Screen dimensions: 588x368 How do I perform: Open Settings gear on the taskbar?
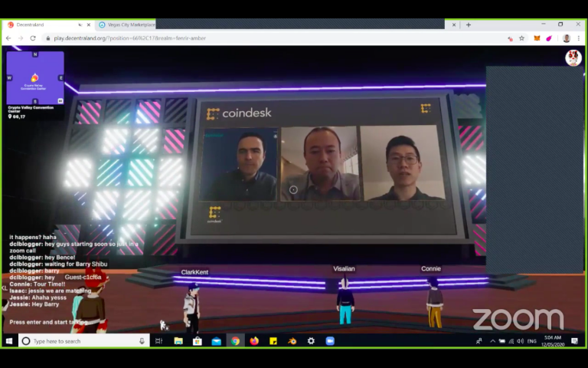[x=311, y=341]
